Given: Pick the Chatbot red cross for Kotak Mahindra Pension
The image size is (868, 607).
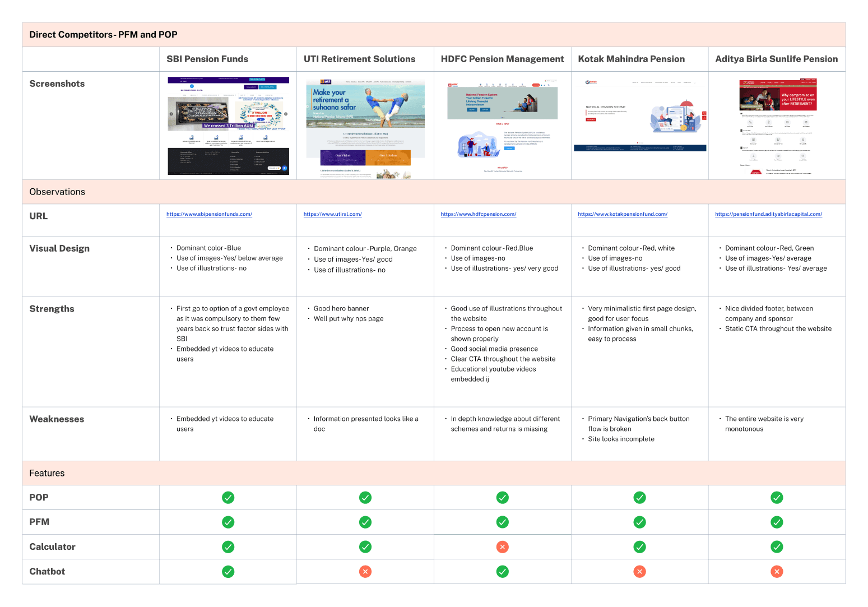Looking at the screenshot, I should 639,572.
